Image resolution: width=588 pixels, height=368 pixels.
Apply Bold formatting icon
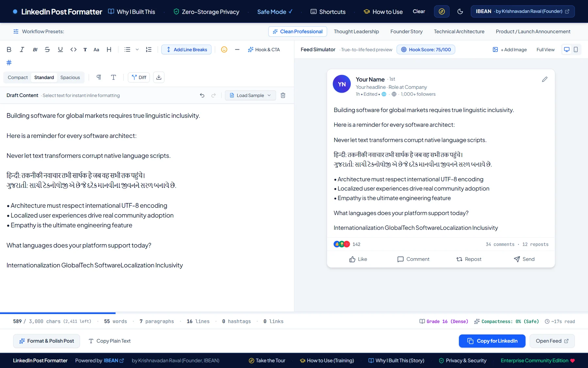(x=9, y=50)
